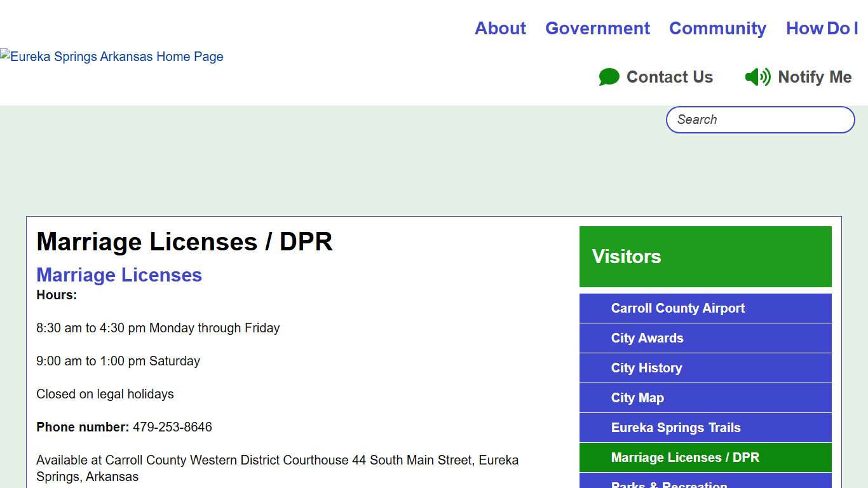This screenshot has height=488, width=868.
Task: Click the speaker icon next to Notify Me
Action: pyautogui.click(x=757, y=77)
